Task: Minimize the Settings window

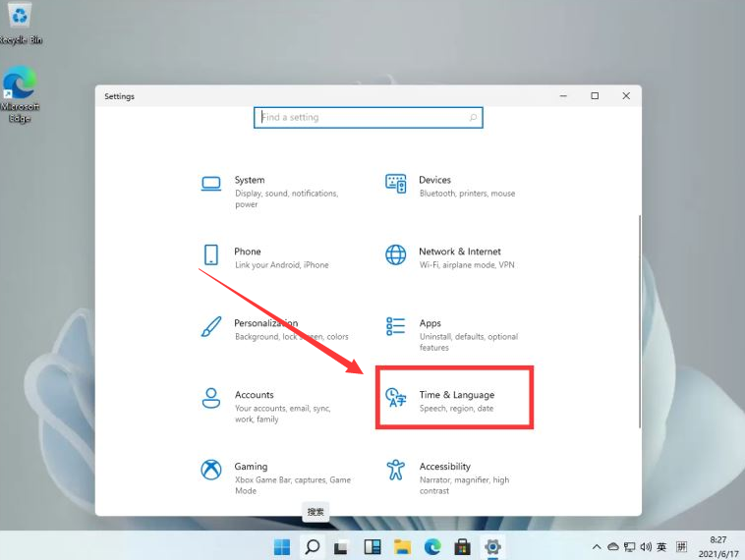Action: coord(563,96)
